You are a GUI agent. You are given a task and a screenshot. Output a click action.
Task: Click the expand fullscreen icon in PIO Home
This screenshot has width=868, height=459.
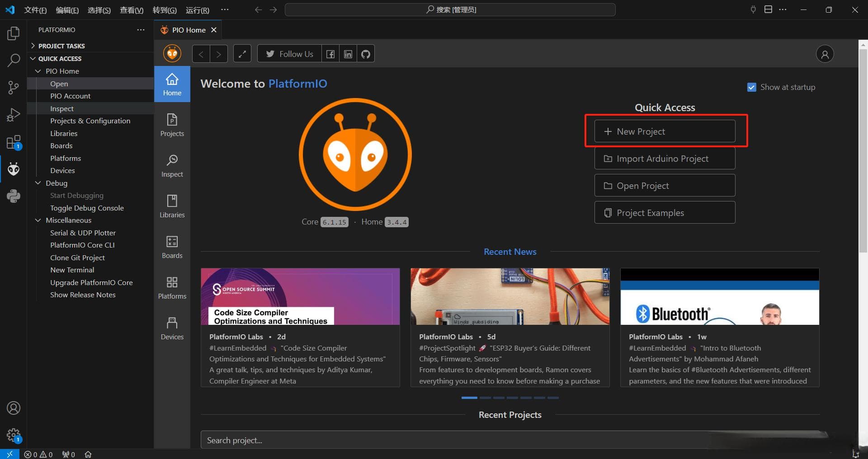point(242,54)
